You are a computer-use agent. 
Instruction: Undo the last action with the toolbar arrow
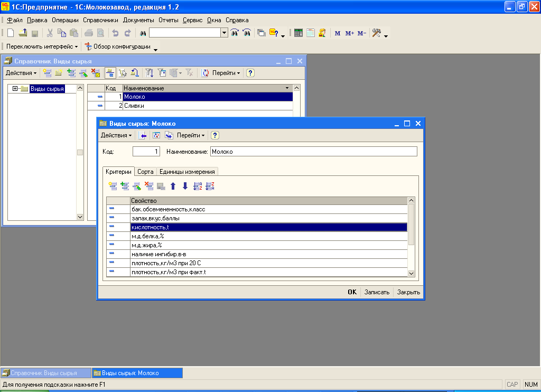pos(116,33)
